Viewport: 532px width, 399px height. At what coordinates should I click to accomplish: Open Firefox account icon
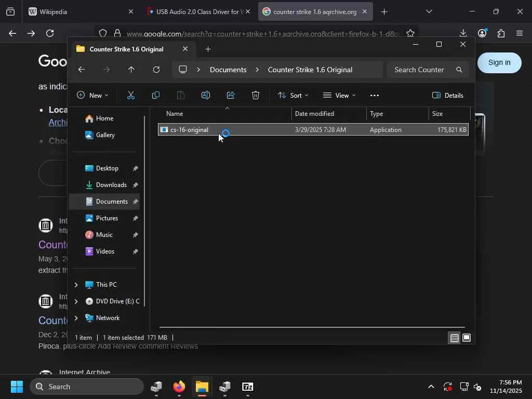pyautogui.click(x=482, y=33)
